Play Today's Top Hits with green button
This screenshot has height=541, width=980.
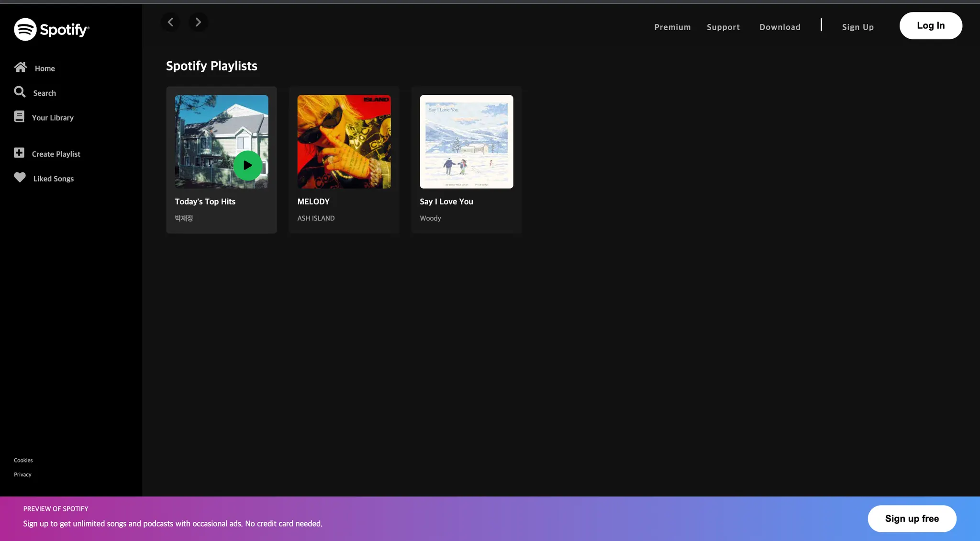(247, 166)
